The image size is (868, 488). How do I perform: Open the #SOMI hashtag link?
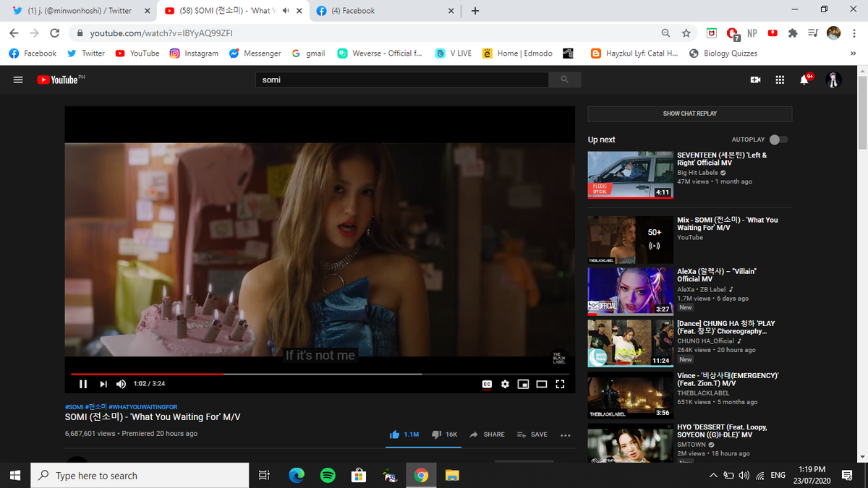(73, 407)
